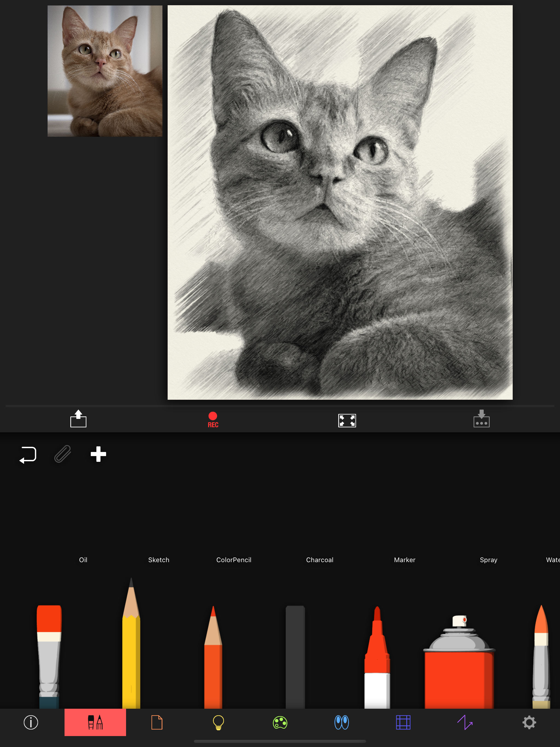560x747 pixels.
Task: Open the info tab
Action: coord(31,722)
